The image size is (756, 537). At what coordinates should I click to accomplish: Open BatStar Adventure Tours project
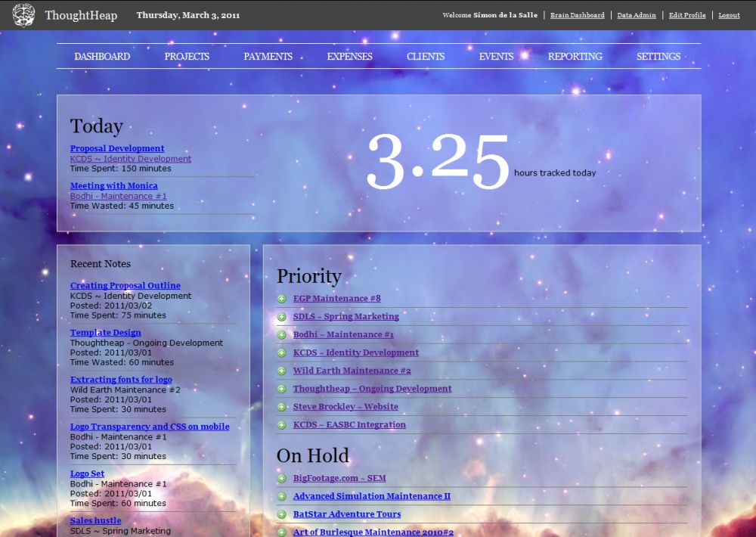click(x=347, y=514)
